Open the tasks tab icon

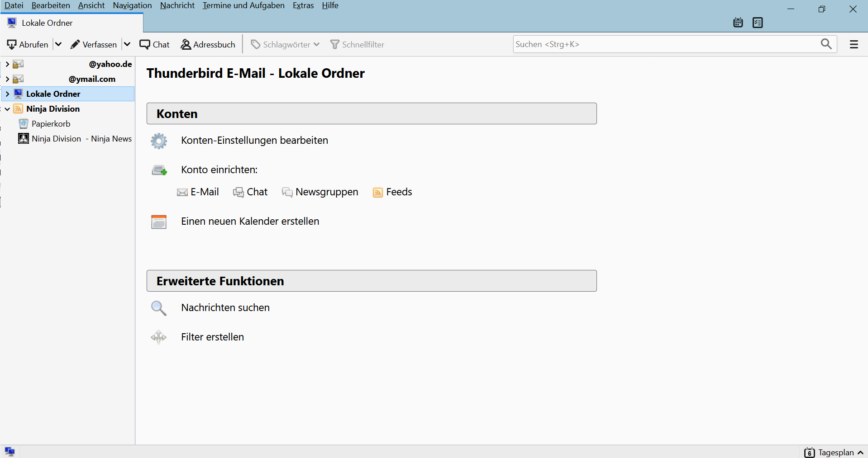point(758,23)
